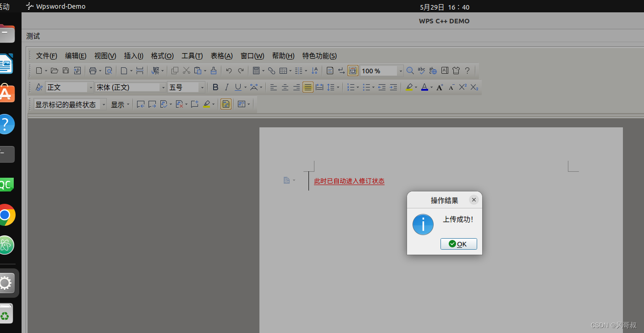Screen dimensions: 644x333
Task: Align text right
Action: (x=297, y=87)
